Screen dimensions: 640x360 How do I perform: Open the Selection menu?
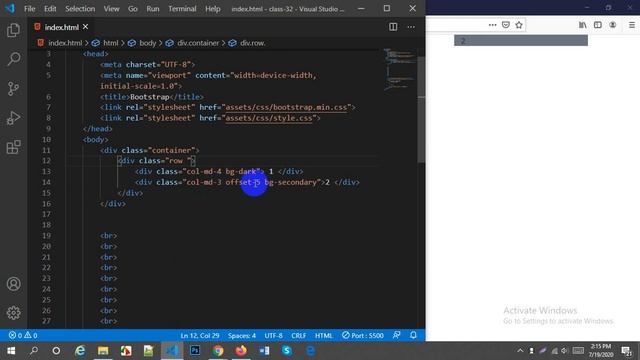tap(80, 9)
